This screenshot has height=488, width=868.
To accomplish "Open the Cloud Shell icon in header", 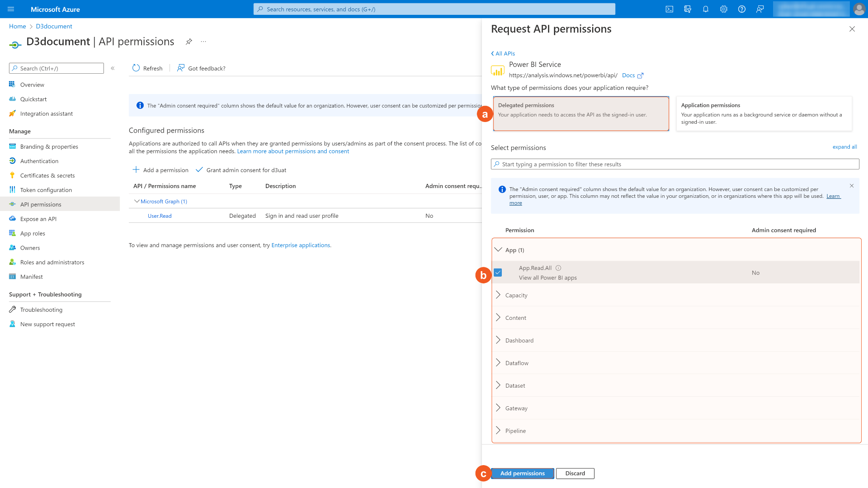I will point(669,9).
